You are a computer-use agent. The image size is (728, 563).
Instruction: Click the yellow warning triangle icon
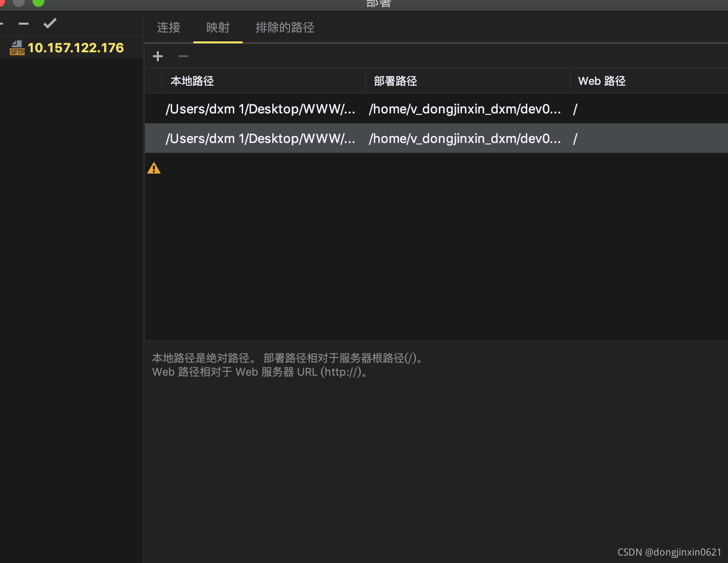(153, 168)
